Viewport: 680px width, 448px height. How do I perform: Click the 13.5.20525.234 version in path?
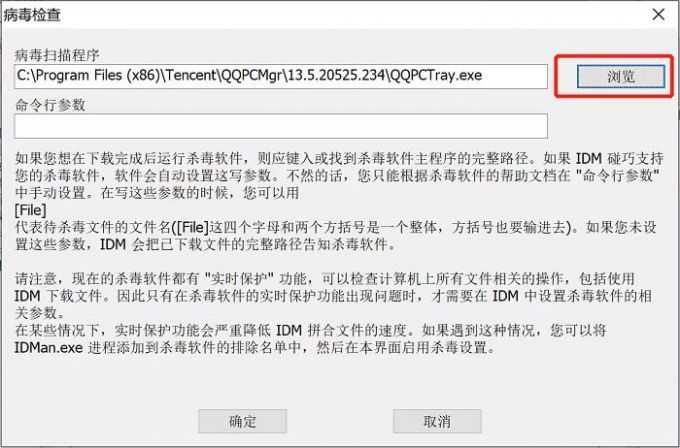coord(337,75)
